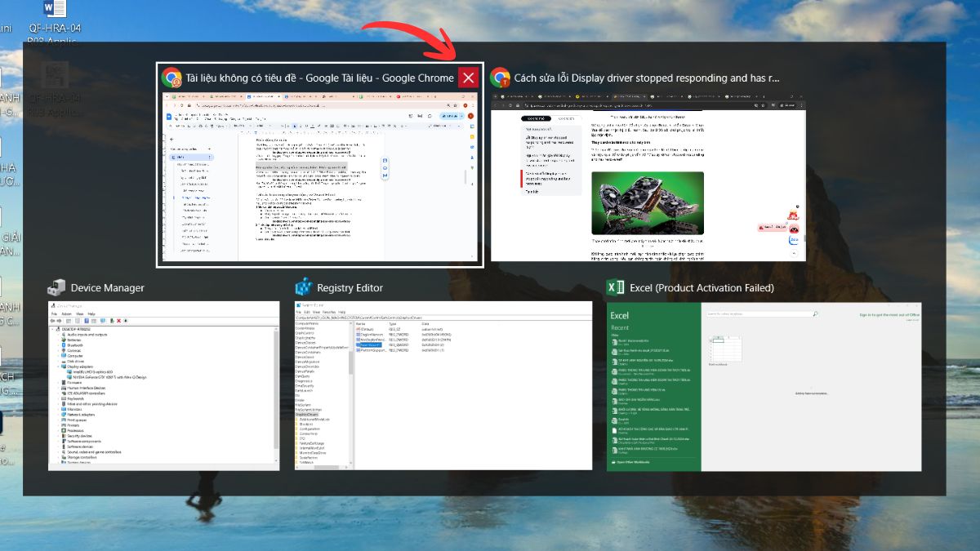The image size is (980, 551).
Task: Switch to the Device Manager window thumbnail
Action: 164,385
